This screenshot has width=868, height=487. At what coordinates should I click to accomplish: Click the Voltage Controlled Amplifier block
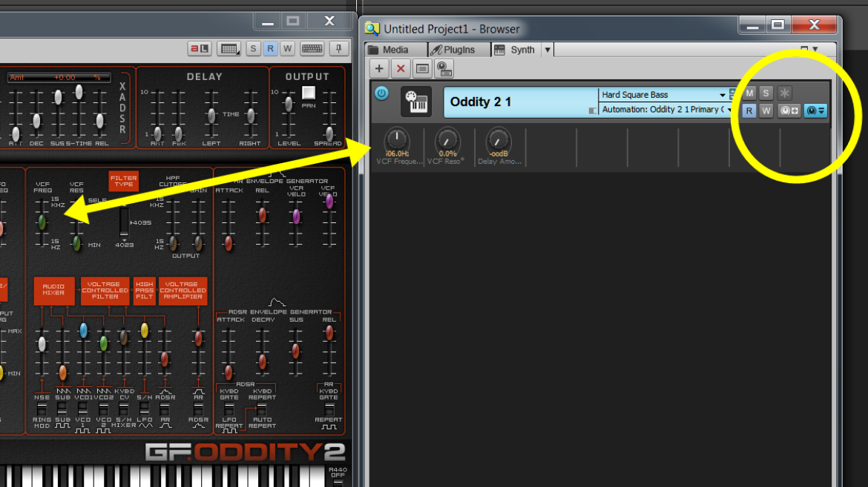point(183,291)
